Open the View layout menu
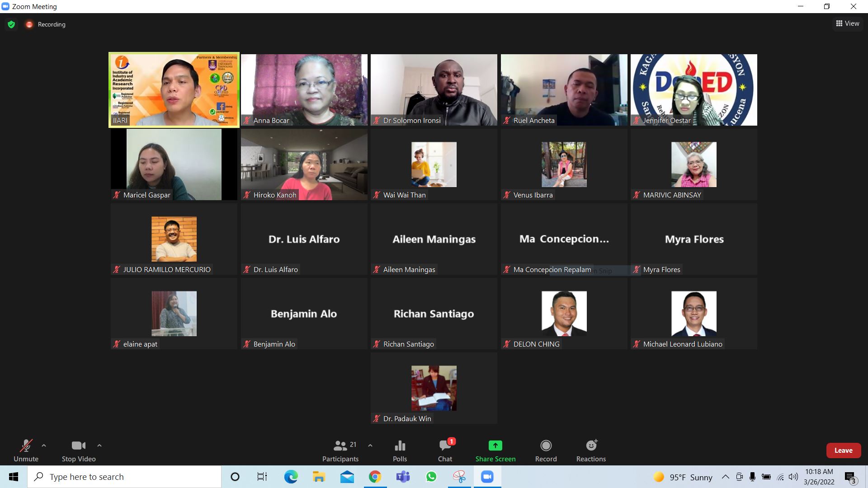The width and height of the screenshot is (868, 488). click(847, 23)
